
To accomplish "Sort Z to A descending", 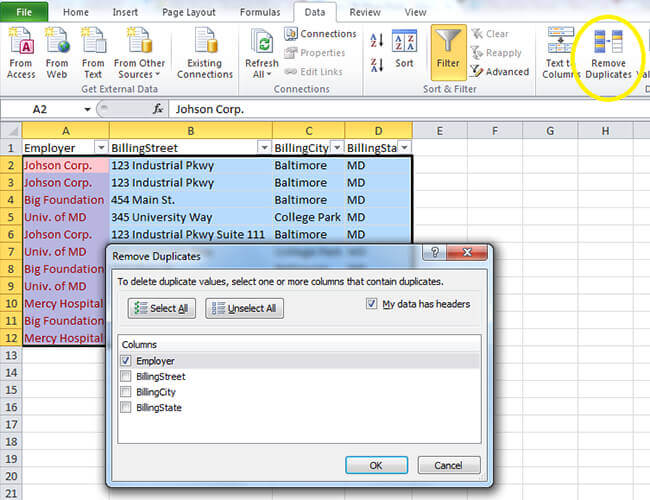I will click(x=376, y=65).
